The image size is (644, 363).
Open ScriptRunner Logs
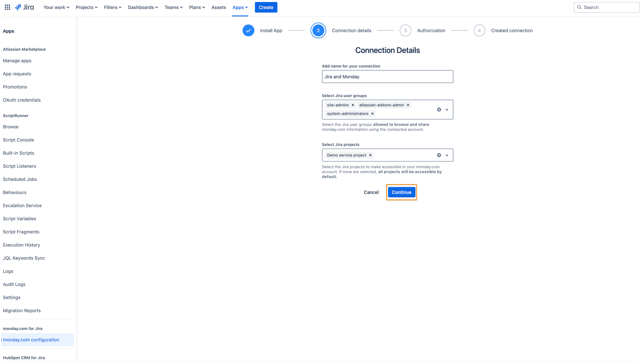pos(8,271)
